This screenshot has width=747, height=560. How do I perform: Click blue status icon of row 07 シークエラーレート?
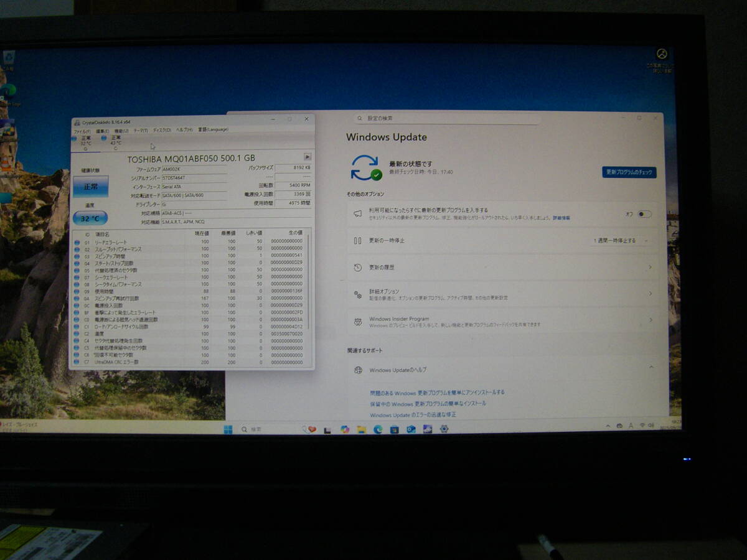pyautogui.click(x=77, y=277)
